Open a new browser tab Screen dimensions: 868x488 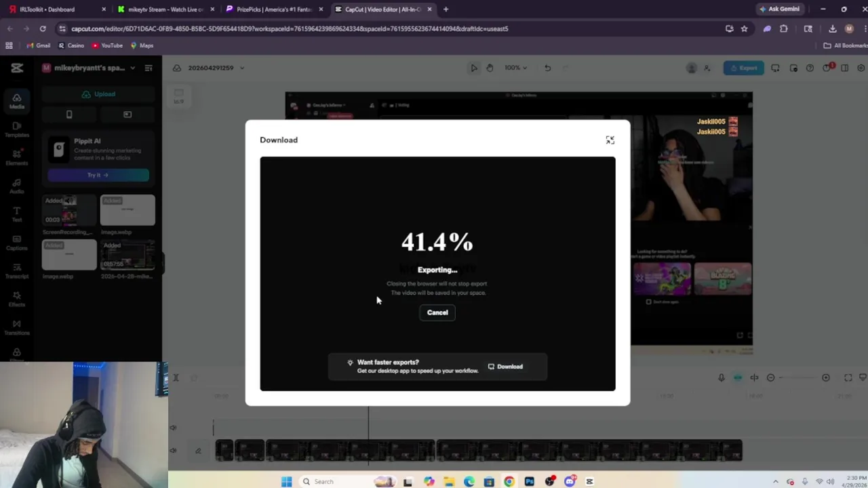point(446,9)
